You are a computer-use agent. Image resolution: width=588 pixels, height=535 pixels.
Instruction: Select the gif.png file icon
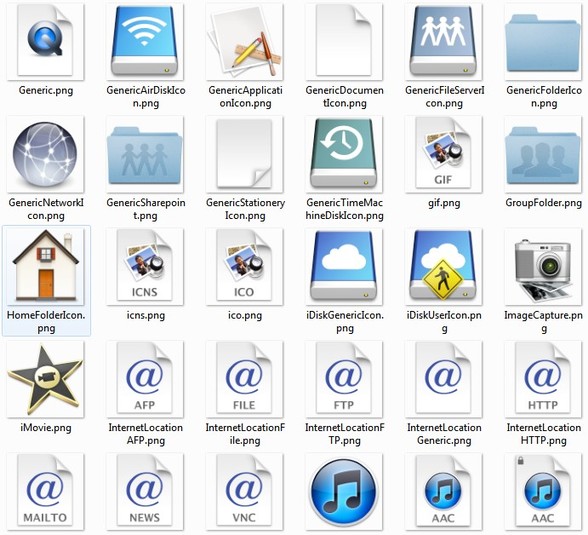[x=444, y=154]
